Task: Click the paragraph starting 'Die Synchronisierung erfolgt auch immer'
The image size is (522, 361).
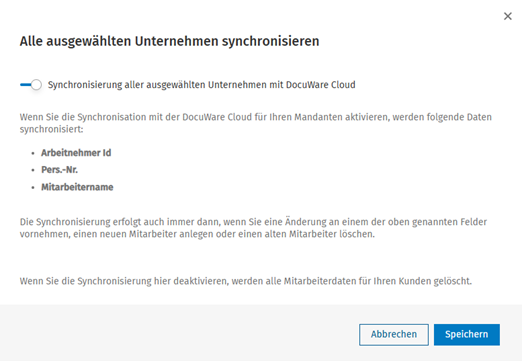Action: (253, 228)
